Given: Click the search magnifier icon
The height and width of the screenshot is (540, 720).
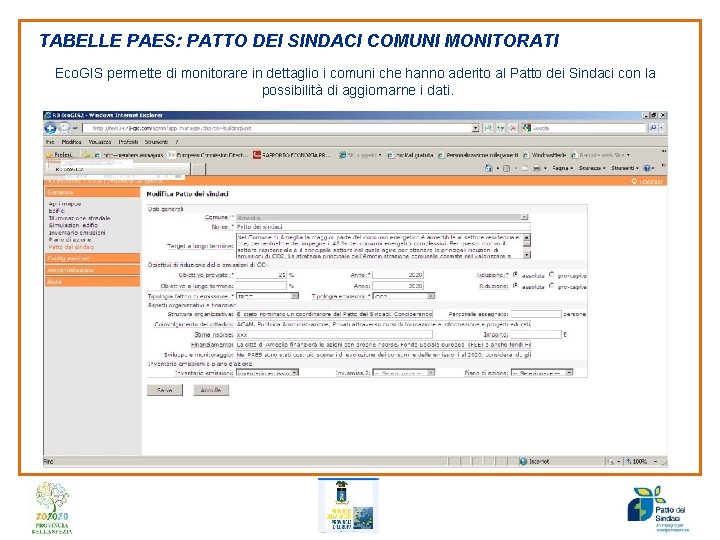Looking at the screenshot, I should tap(653, 128).
